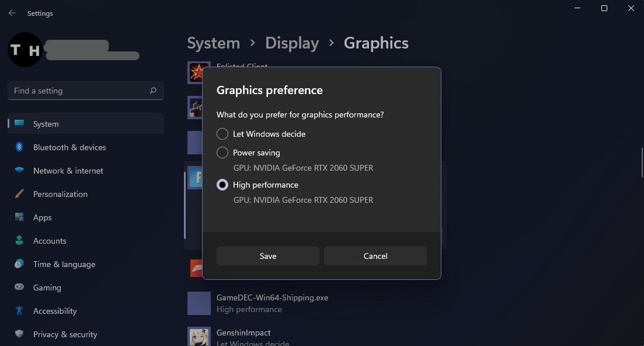The width and height of the screenshot is (644, 346).
Task: Open Privacy & security settings
Action: pos(85,334)
